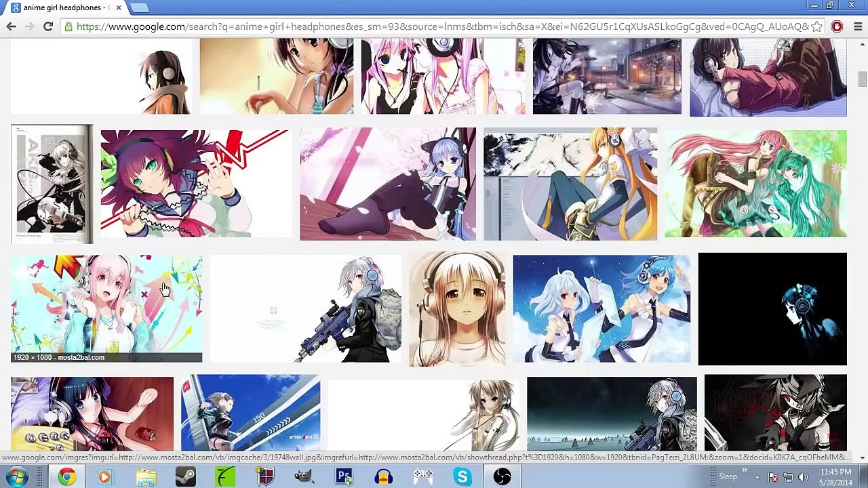868x488 pixels.
Task: Click the scrollbar up arrow
Action: (862, 44)
